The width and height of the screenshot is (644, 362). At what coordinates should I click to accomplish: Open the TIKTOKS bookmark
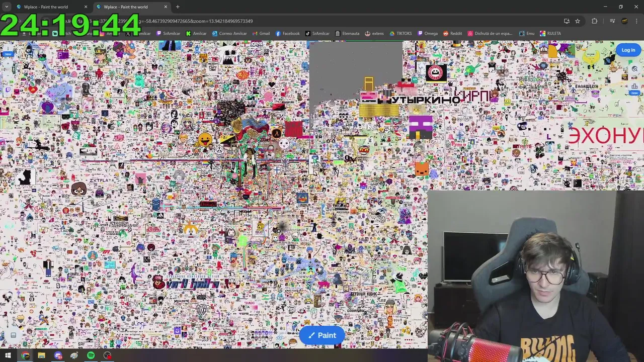pyautogui.click(x=400, y=34)
